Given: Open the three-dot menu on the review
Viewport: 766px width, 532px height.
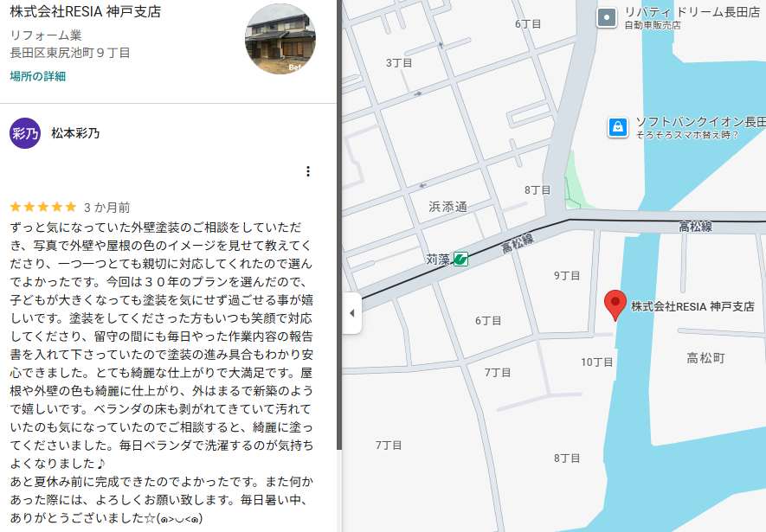Looking at the screenshot, I should coord(308,171).
